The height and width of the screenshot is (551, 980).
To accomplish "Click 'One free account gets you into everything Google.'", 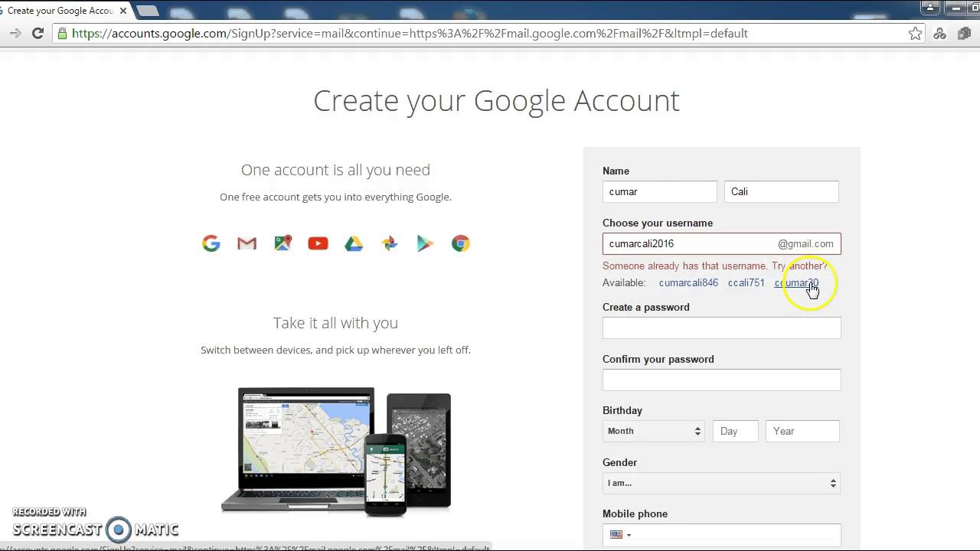I will 335,197.
